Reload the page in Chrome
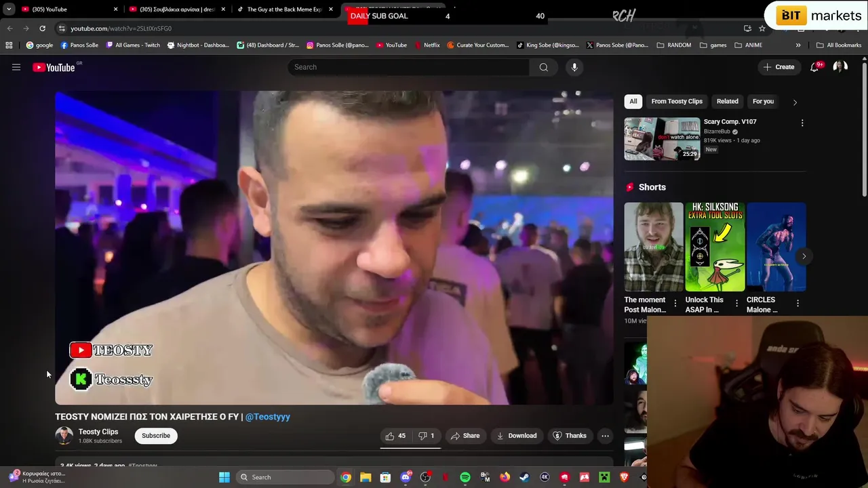 point(42,28)
